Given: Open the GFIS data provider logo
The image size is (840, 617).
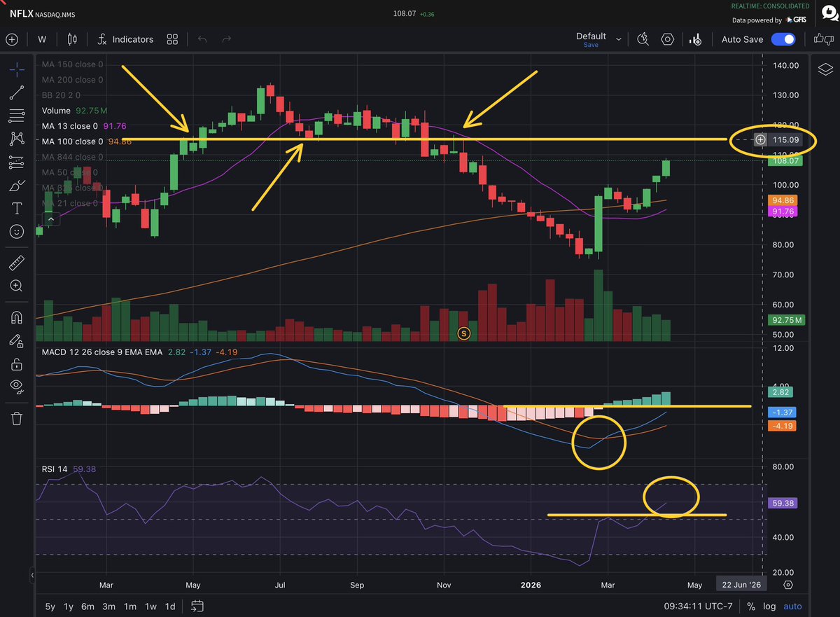Looking at the screenshot, I should (795, 20).
